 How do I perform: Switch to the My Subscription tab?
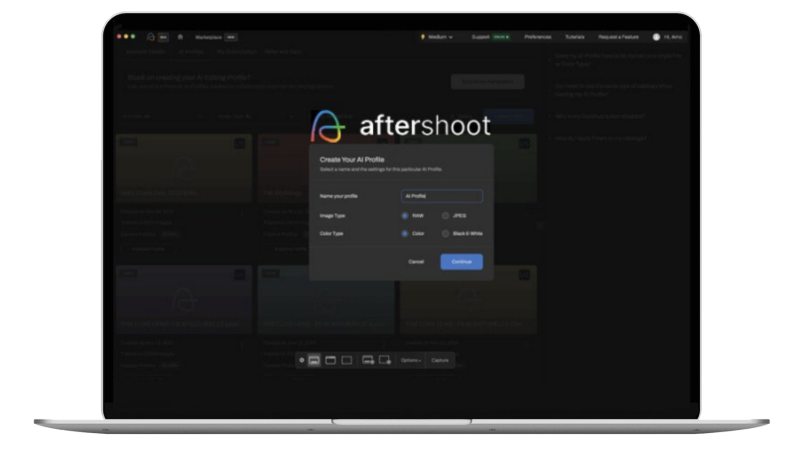(236, 52)
